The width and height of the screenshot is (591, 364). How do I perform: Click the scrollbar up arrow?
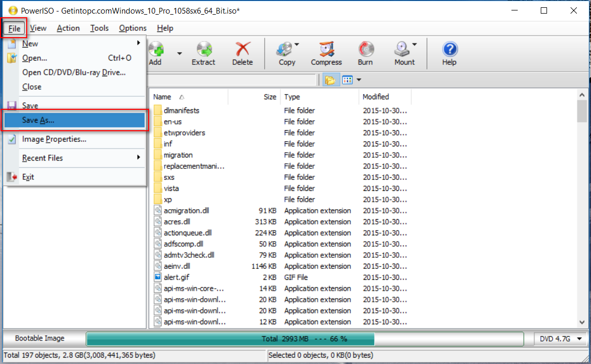point(582,95)
